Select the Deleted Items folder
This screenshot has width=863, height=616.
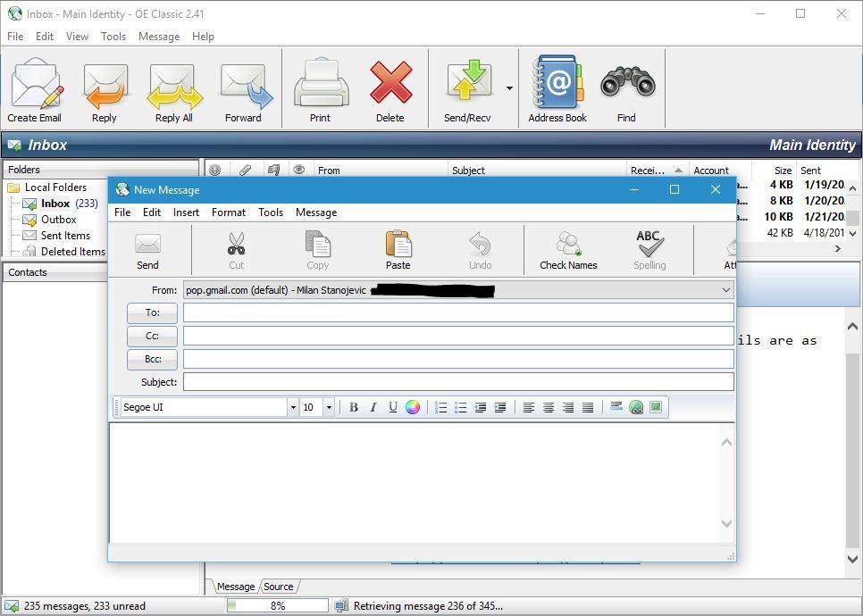click(x=63, y=252)
